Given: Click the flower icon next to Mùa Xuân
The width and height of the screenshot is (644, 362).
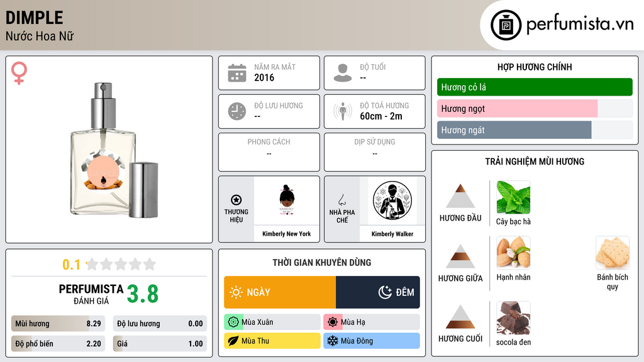Looking at the screenshot, I should [x=233, y=322].
